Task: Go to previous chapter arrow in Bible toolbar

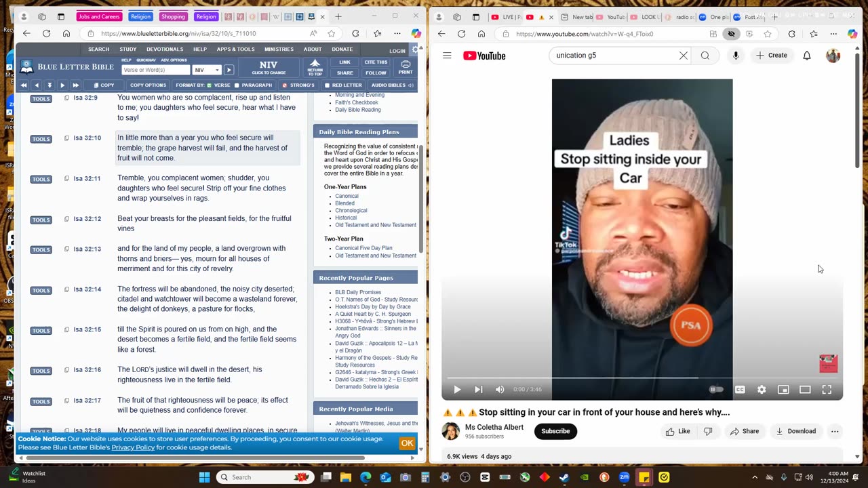Action: click(x=37, y=85)
